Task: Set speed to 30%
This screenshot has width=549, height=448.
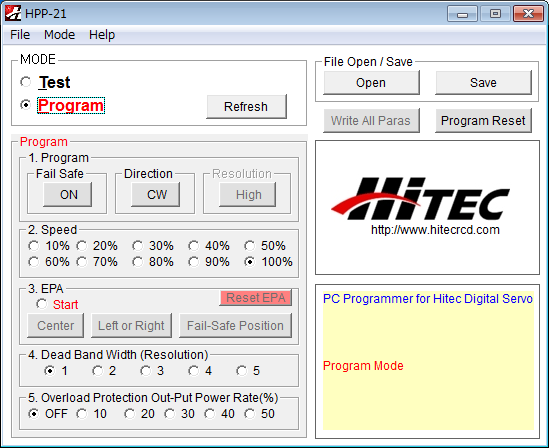Action: [x=138, y=246]
